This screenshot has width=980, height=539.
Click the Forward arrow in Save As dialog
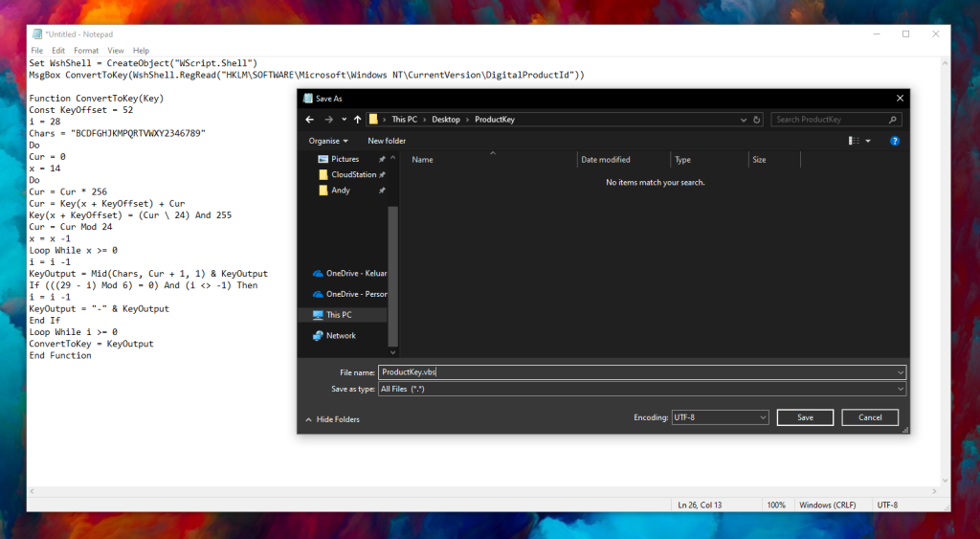click(329, 120)
